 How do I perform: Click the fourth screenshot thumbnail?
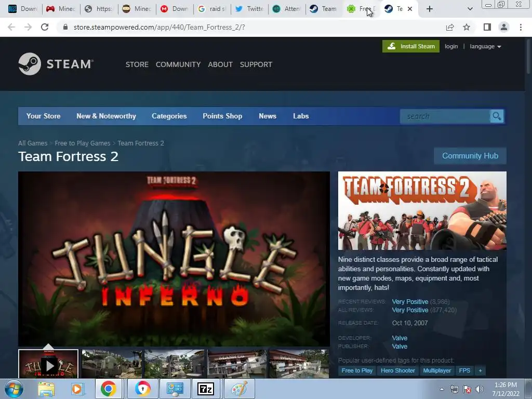tap(237, 364)
